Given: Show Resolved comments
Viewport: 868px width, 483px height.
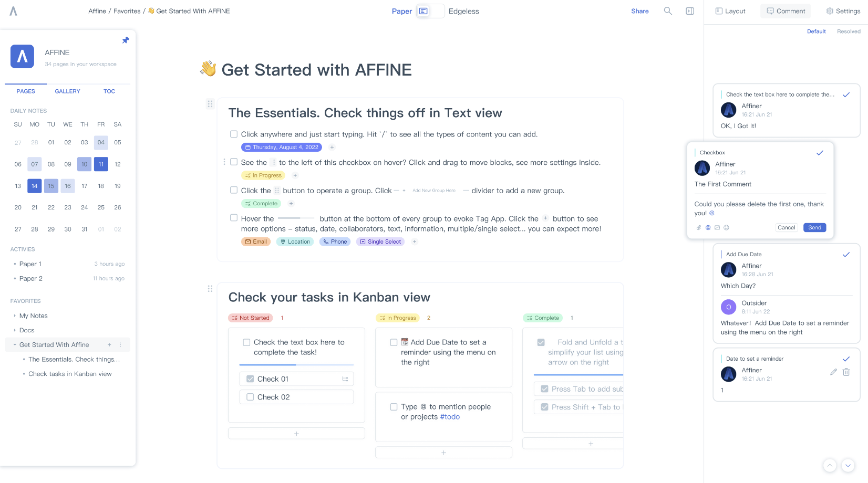Looking at the screenshot, I should pos(849,31).
